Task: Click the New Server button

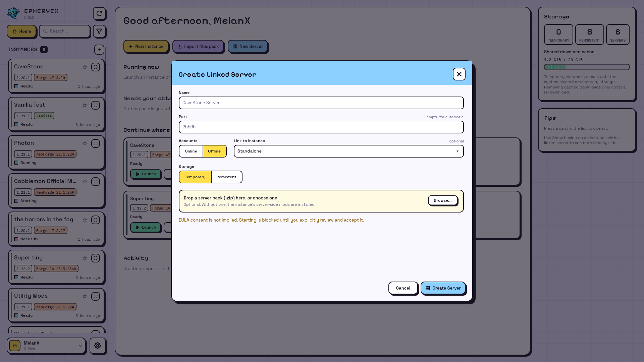Action: [248, 47]
